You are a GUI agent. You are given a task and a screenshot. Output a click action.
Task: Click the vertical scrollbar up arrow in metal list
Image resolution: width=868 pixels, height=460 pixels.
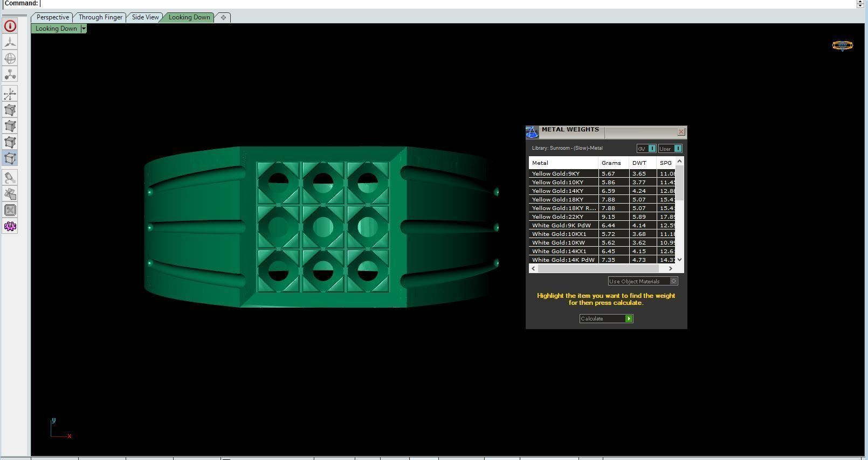point(679,161)
